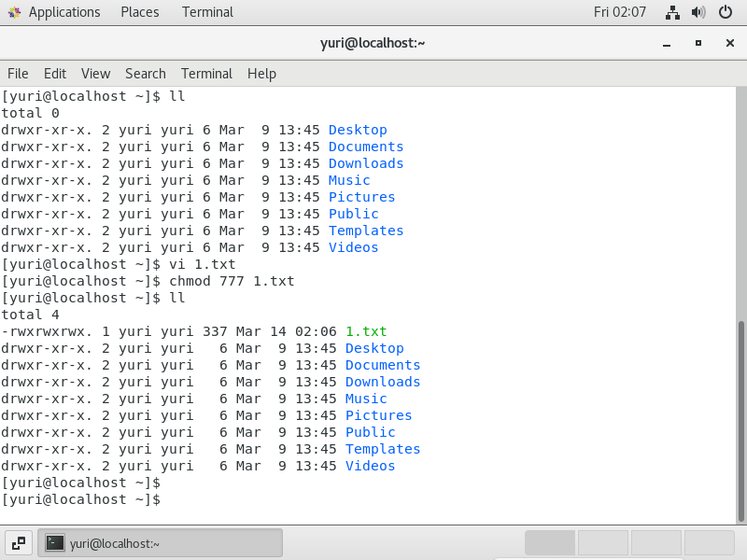Click the network connection status icon
The height and width of the screenshot is (560, 747).
coord(672,12)
